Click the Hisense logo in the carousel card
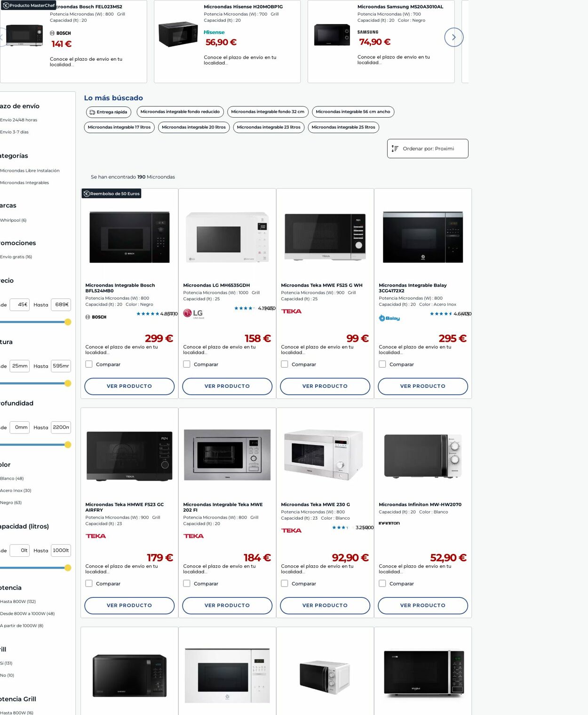This screenshot has width=588, height=715. pyautogui.click(x=214, y=32)
